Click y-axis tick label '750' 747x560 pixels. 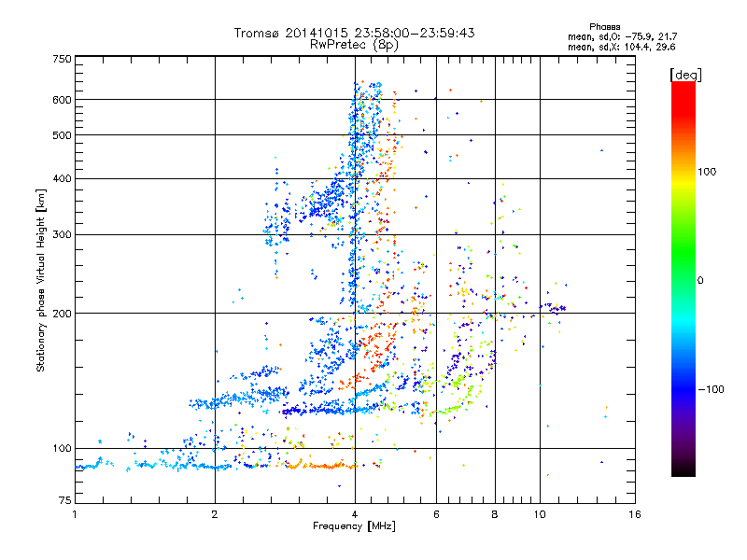(62, 59)
